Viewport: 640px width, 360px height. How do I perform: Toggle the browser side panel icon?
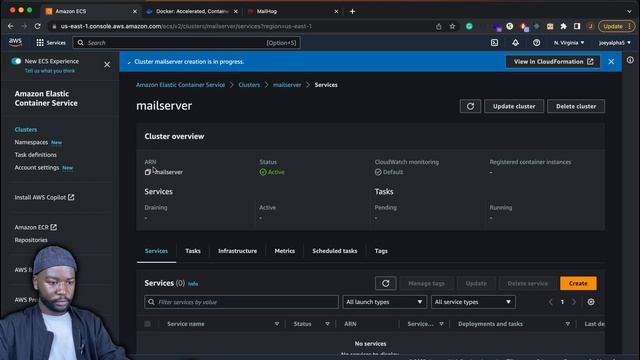(x=577, y=26)
